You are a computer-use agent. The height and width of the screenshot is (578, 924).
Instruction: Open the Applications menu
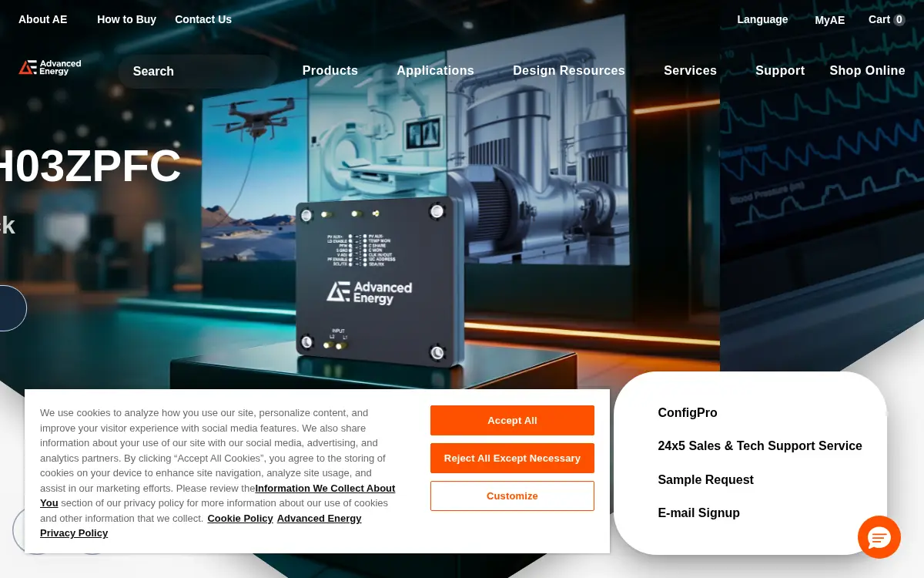435,71
